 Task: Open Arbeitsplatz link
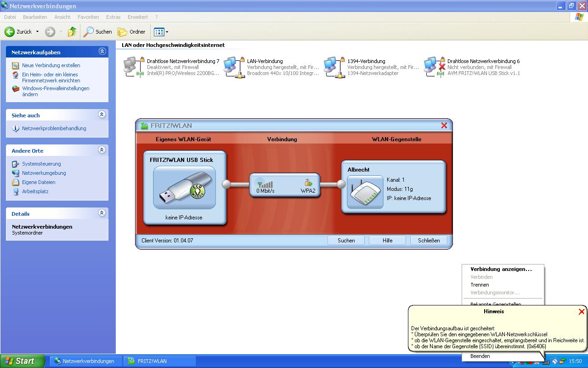(x=35, y=191)
